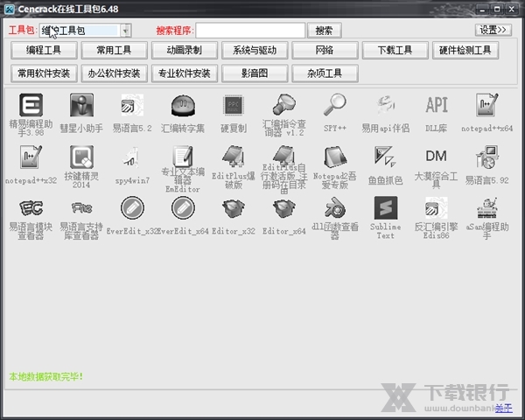Screen dimensions: 525x420
Task: Maximize the Cencrack window
Action: click(497, 10)
